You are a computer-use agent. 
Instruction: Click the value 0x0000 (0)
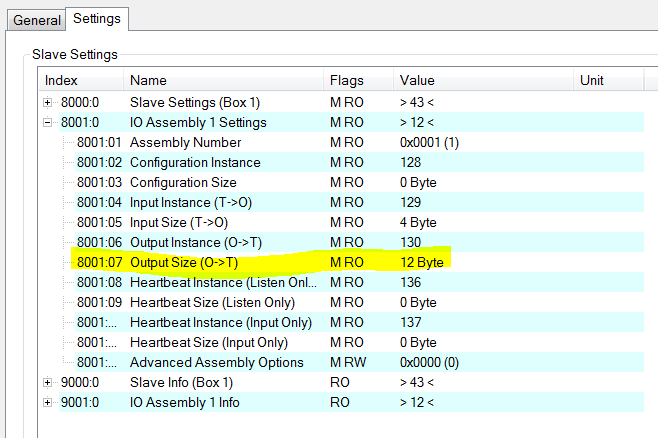[429, 362]
